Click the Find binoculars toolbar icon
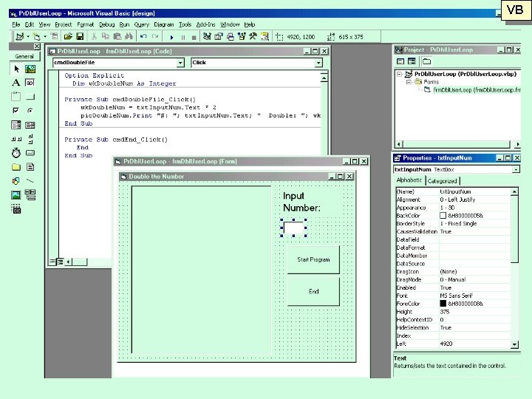Viewport: 532px width, 399px height. point(129,36)
